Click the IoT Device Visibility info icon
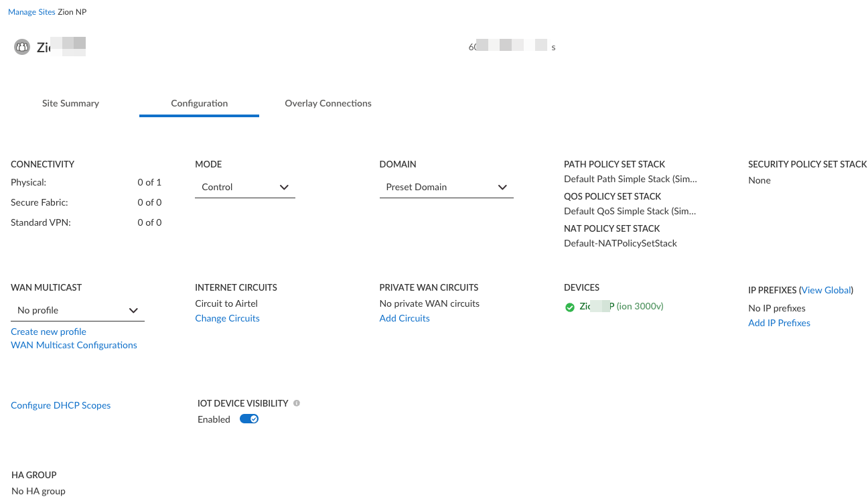 (x=297, y=403)
